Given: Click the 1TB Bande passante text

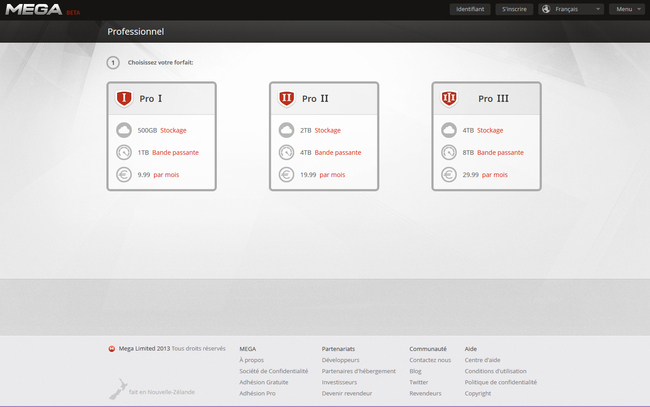Looking at the screenshot, I should point(168,153).
